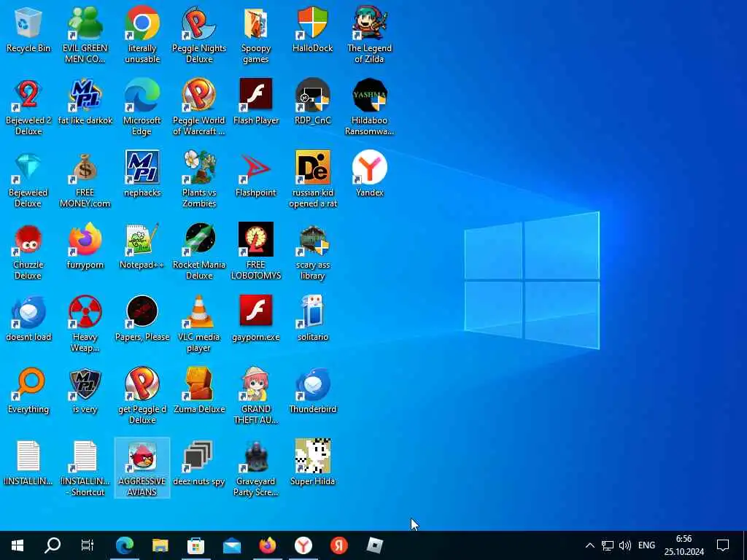Open Microsoft Store taskbar icon
The image size is (747, 560).
click(196, 545)
